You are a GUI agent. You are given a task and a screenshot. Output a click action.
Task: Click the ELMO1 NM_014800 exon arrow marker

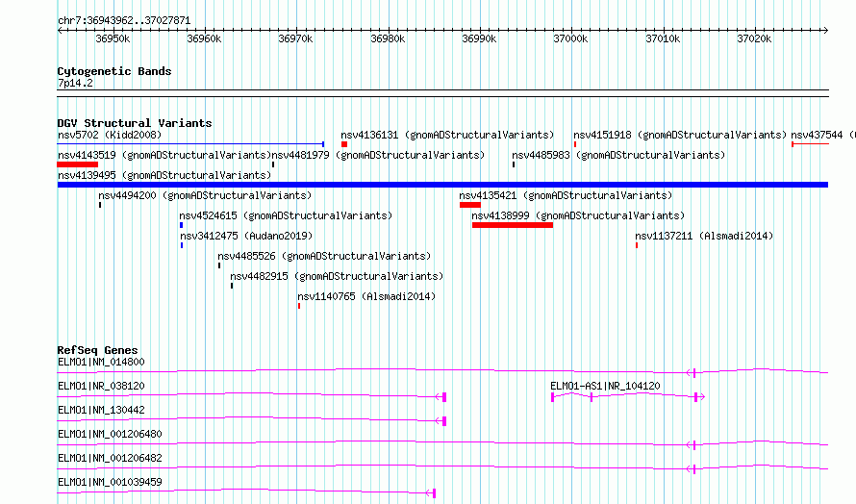(x=692, y=373)
